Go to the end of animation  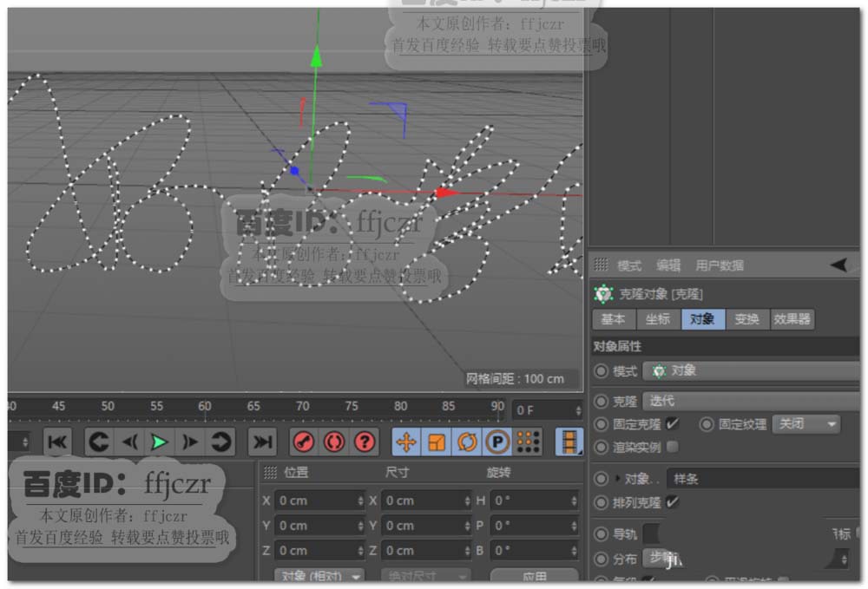click(x=262, y=442)
